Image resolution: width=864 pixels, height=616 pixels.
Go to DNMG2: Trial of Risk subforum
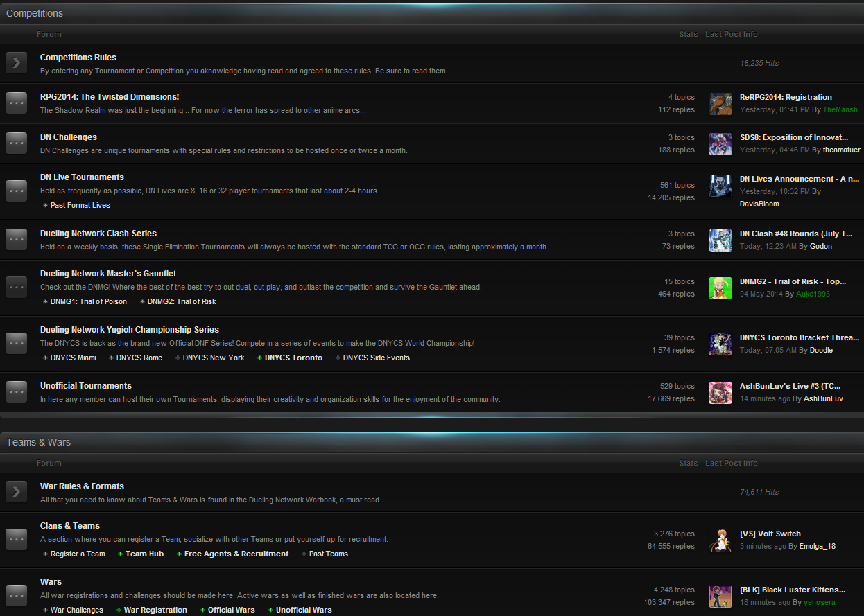coord(182,301)
